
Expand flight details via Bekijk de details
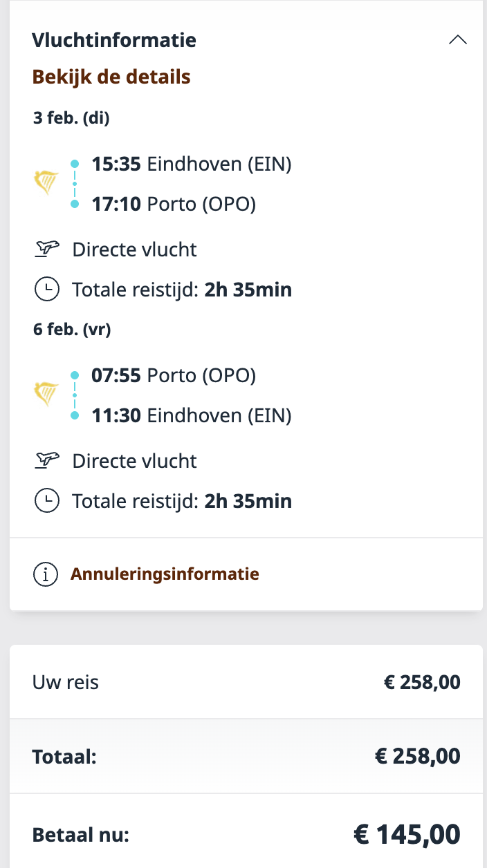pos(111,77)
